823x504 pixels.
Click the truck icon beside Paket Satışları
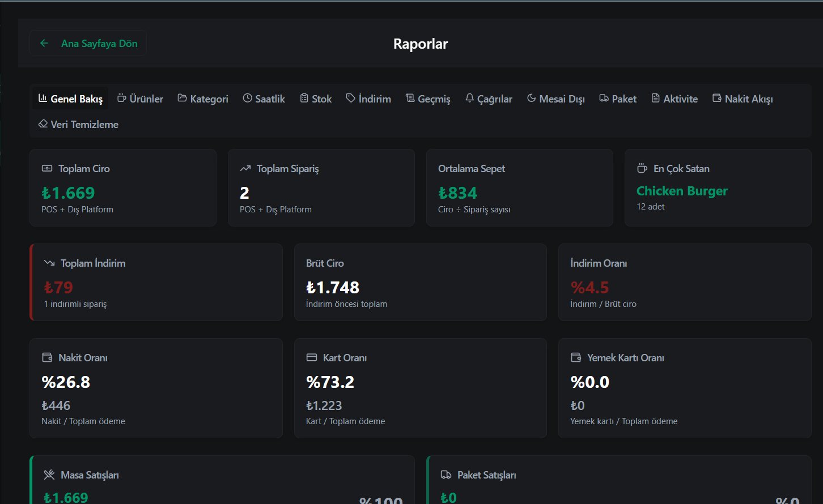pyautogui.click(x=446, y=475)
